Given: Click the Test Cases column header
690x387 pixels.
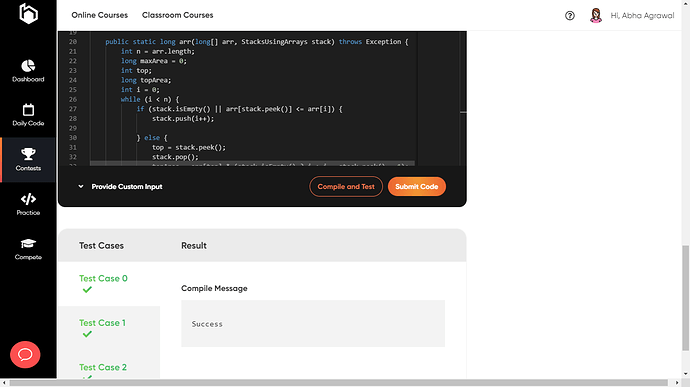Looking at the screenshot, I should point(101,246).
